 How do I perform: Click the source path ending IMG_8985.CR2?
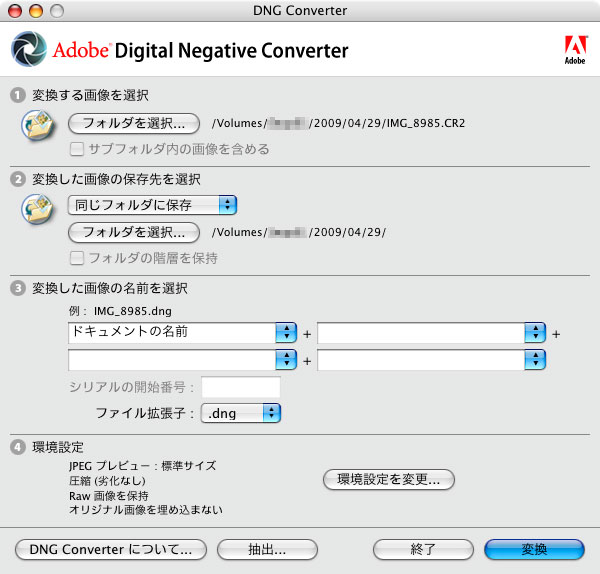coord(338,123)
